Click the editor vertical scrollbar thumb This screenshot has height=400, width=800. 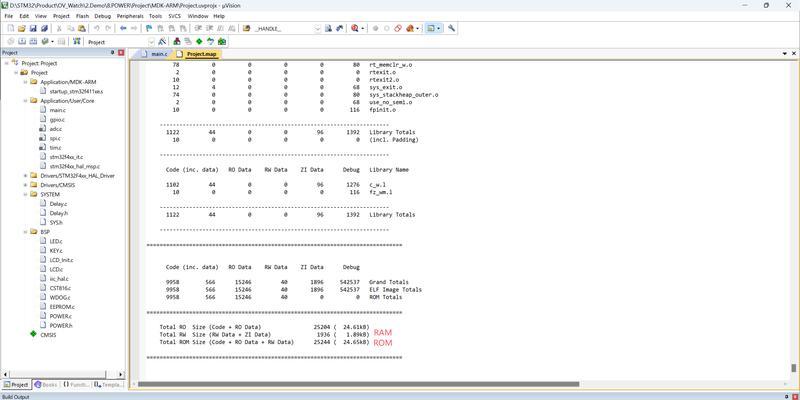793,368
